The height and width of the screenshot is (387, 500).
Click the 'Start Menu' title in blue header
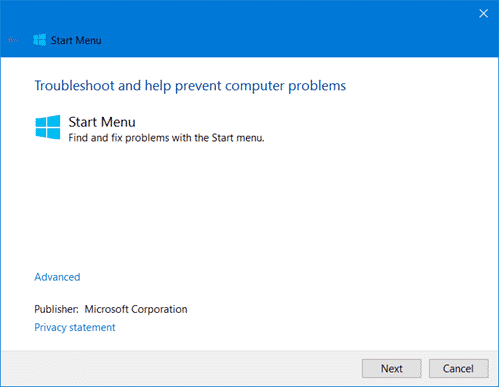point(76,41)
